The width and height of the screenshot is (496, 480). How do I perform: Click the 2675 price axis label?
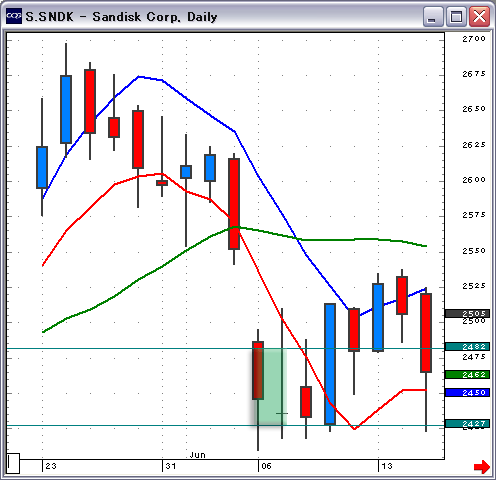click(474, 74)
